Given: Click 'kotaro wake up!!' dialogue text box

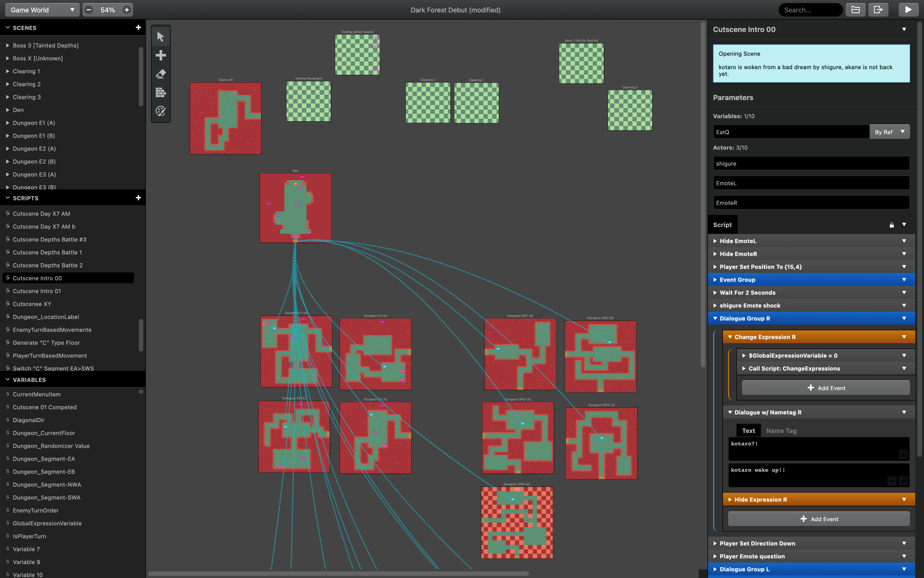Looking at the screenshot, I should click(819, 475).
